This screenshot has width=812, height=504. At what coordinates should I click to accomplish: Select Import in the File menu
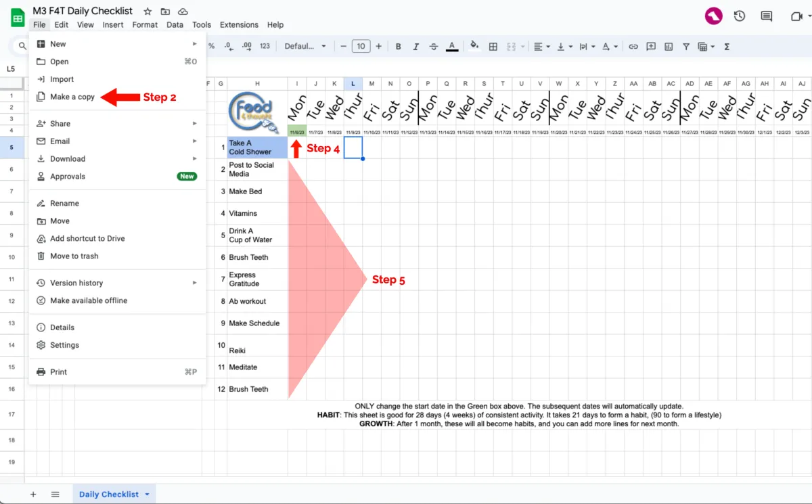tap(117, 79)
